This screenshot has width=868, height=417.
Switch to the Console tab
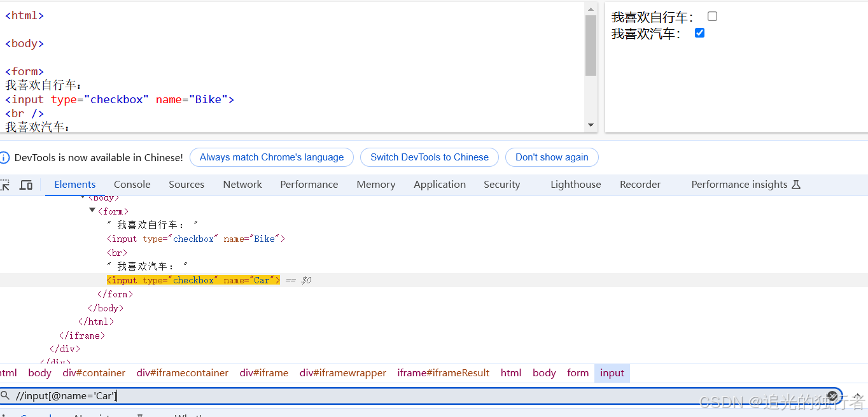tap(132, 184)
